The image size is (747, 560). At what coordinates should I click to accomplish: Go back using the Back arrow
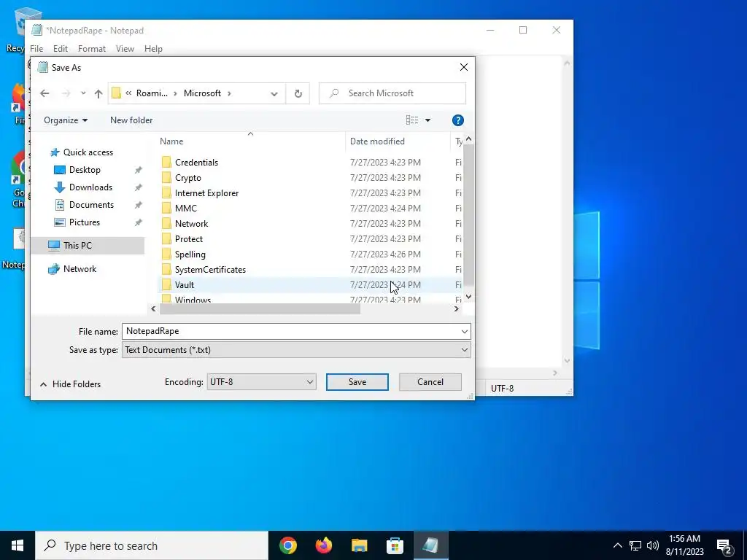[x=44, y=93]
